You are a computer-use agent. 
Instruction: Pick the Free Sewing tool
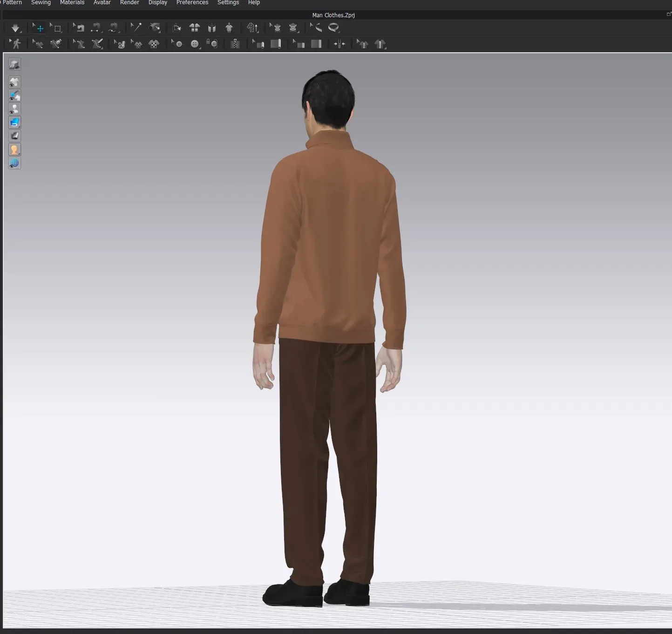114,28
